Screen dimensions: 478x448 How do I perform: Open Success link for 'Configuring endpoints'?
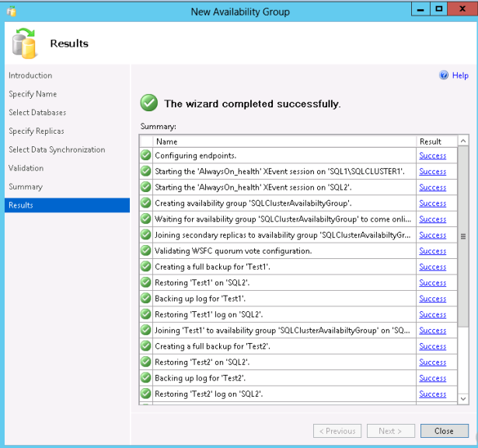click(432, 156)
